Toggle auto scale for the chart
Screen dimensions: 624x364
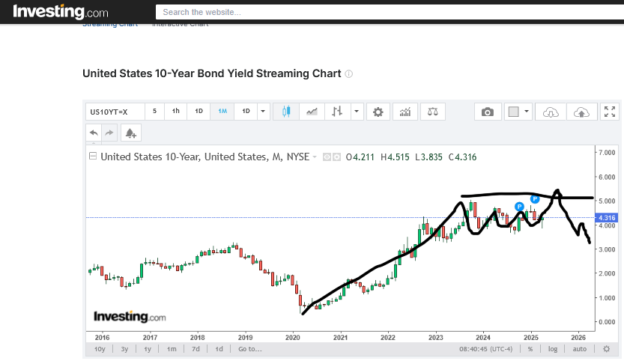click(579, 349)
